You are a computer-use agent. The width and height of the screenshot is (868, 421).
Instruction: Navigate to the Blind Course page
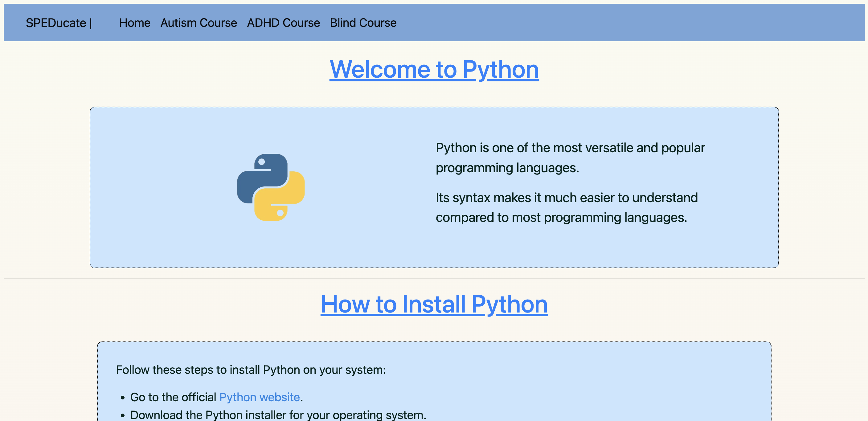click(363, 23)
